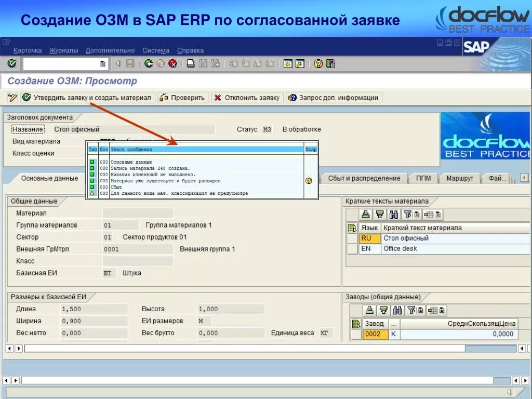Click the Create New Session icon
The width and height of the screenshot is (532, 399).
click(x=288, y=63)
